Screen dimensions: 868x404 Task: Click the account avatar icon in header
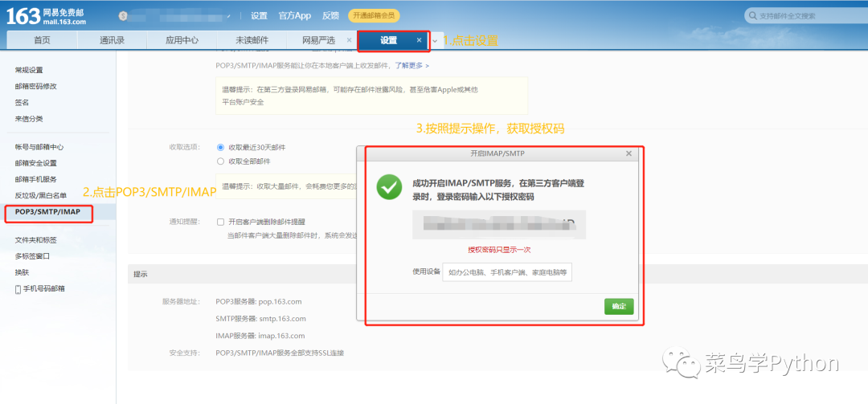click(124, 16)
